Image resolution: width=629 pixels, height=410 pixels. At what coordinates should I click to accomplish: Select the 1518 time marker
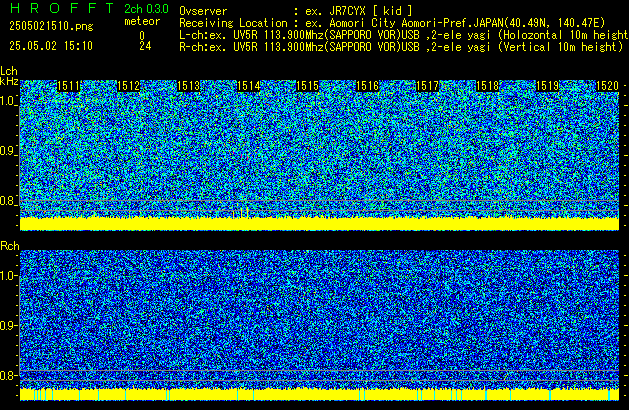(487, 86)
